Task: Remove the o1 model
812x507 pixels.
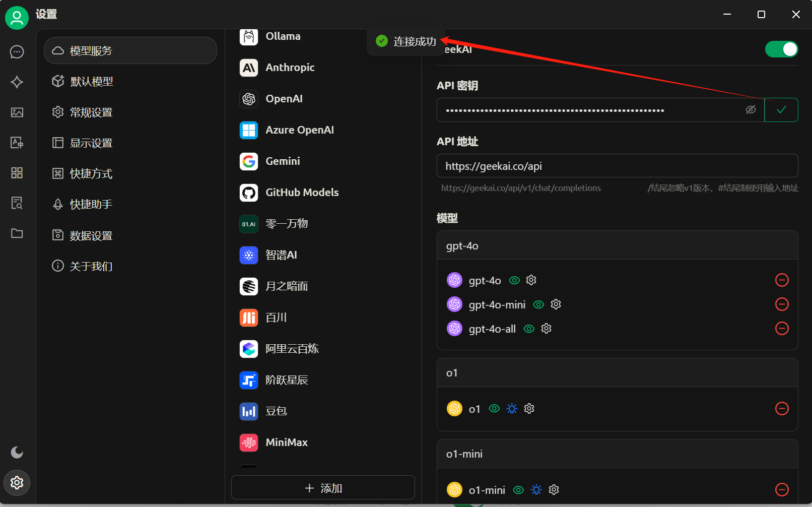Action: click(782, 409)
